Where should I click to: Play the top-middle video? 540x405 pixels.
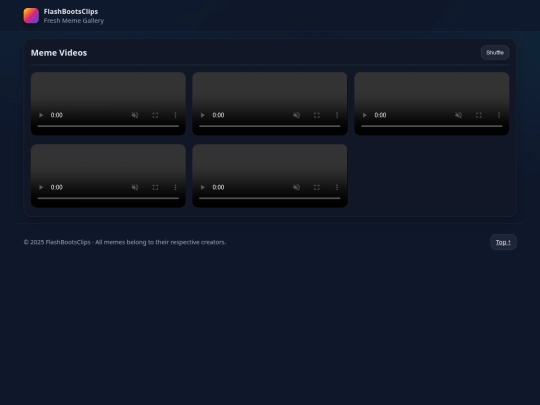pyautogui.click(x=202, y=115)
